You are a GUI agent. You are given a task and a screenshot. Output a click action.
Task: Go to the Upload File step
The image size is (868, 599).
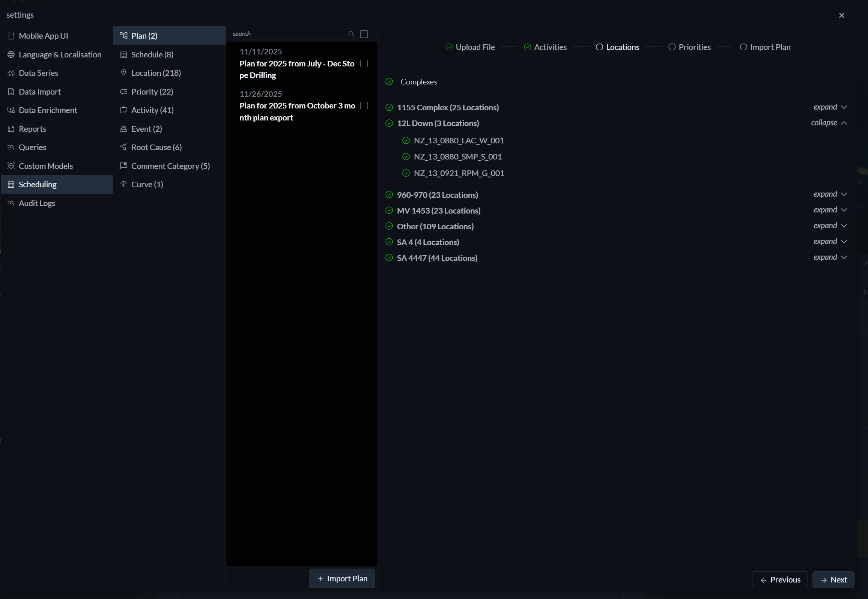[470, 47]
